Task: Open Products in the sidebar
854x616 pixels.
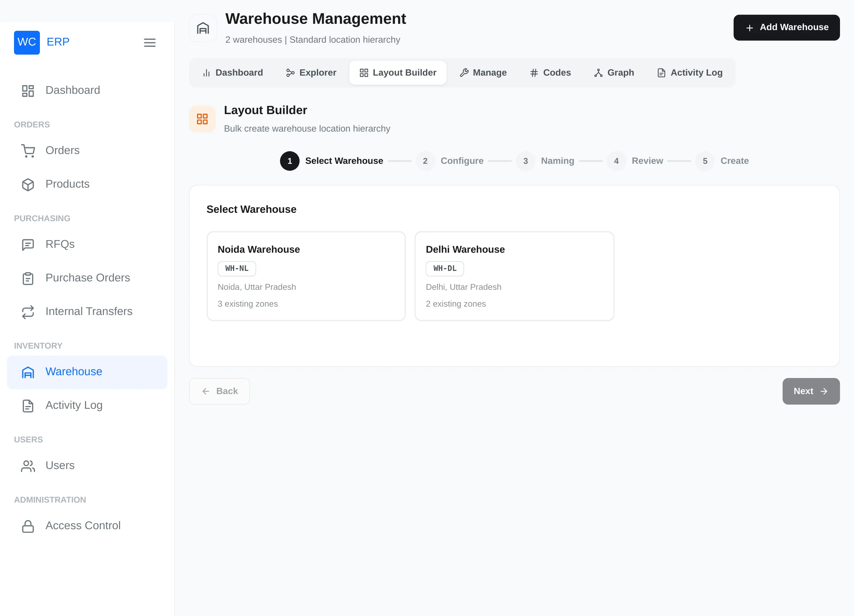Action: 87,184
